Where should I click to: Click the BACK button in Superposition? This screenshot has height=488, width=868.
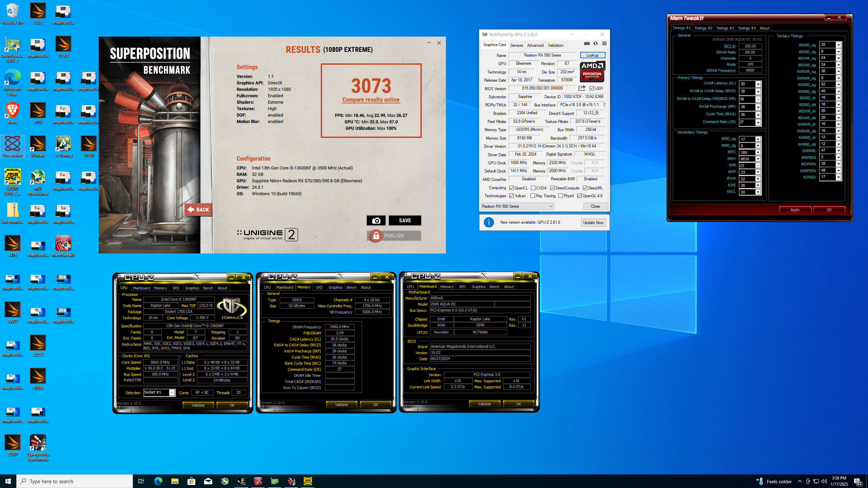point(198,210)
